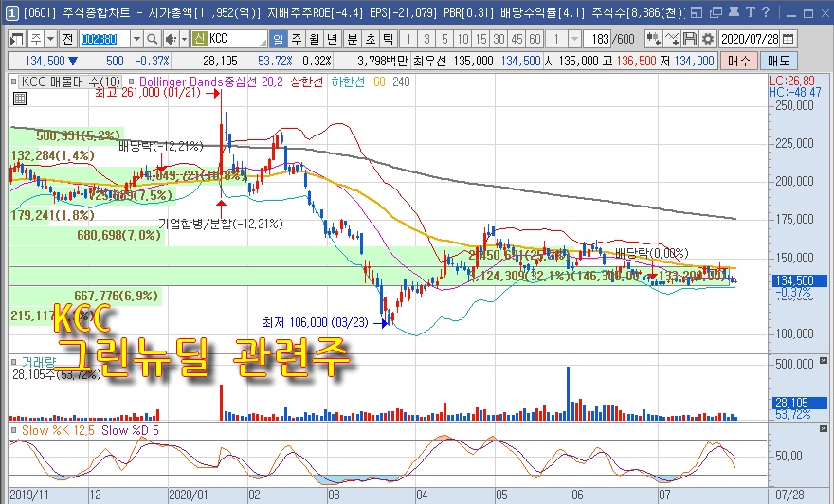This screenshot has height=504, width=834.
Task: Click the 하한선 legend label
Action: click(348, 81)
